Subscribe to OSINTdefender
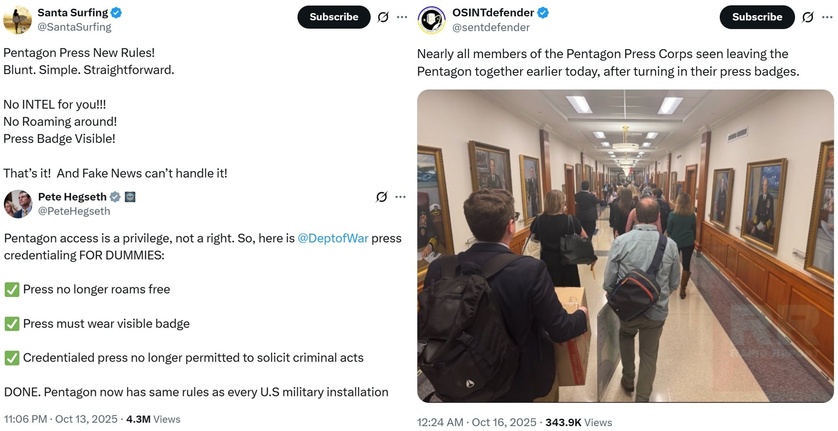Image resolution: width=838 pixels, height=431 pixels. 757,17
